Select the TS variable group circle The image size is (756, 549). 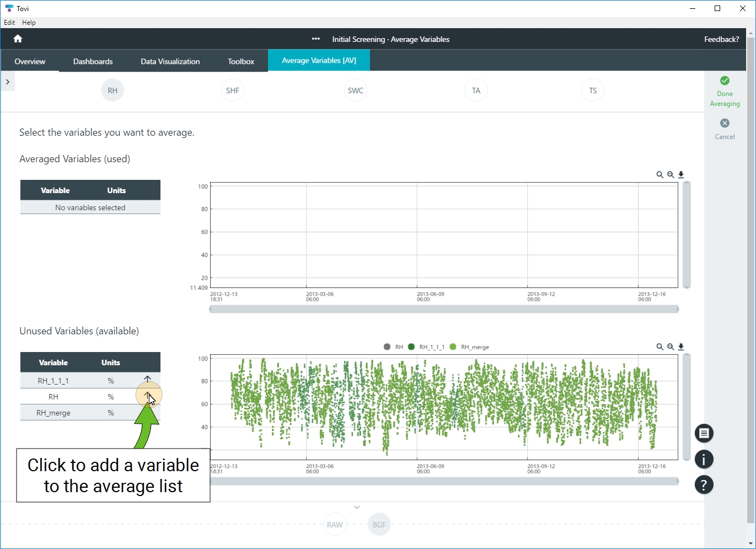click(x=593, y=90)
